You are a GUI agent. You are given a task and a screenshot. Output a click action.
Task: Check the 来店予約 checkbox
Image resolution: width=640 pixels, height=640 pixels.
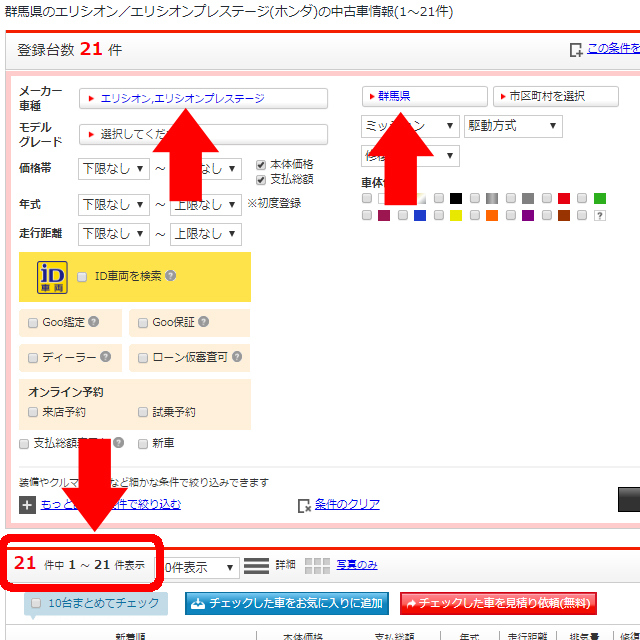pyautogui.click(x=33, y=412)
